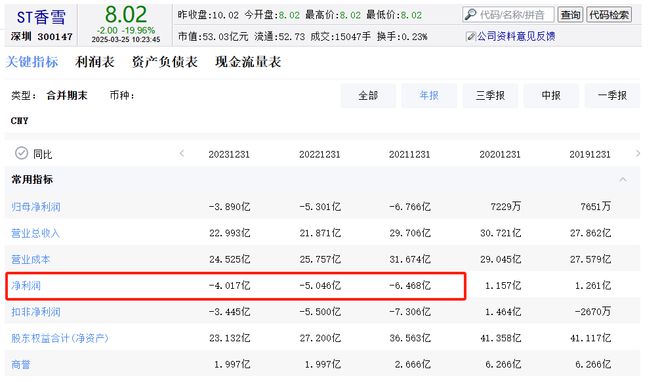
Task: Click the -4.017亿 net profit cell
Action: [x=229, y=286]
